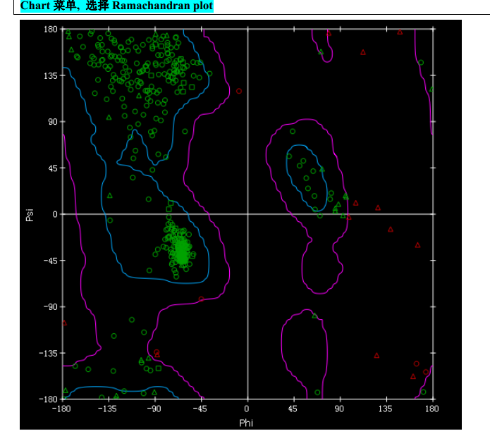490x448 pixels.
Task: Click the "45" label on the Psi axis
Action: 53,168
